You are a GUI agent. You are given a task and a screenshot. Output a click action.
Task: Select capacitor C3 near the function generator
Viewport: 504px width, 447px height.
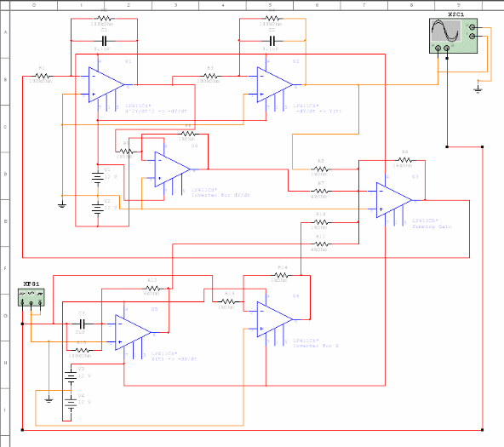82,324
